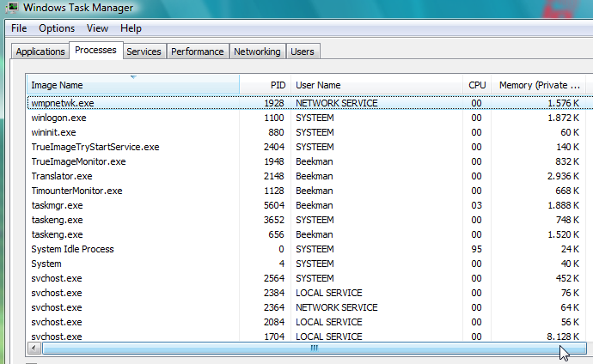Click PID value 5604
The height and width of the screenshot is (364, 593).
[274, 205]
